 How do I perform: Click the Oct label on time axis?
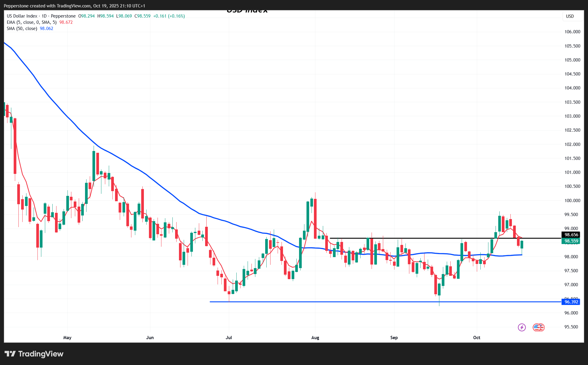point(477,338)
